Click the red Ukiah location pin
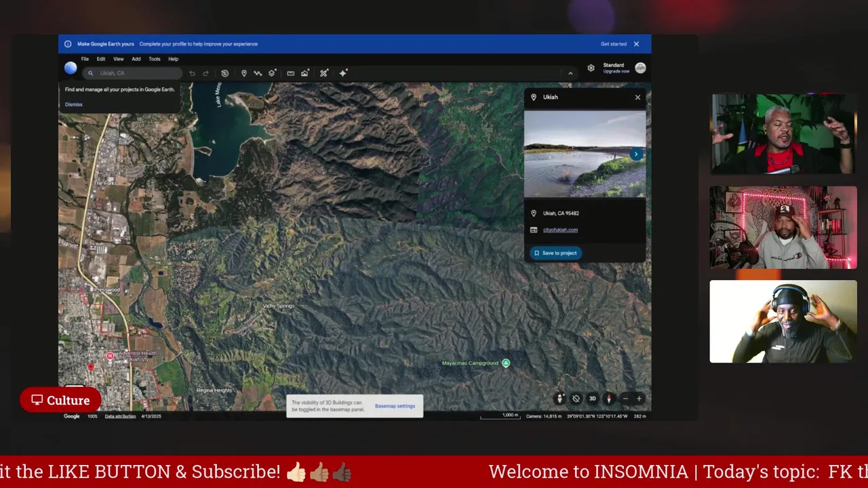Screen dimensions: 868x488 91,367
